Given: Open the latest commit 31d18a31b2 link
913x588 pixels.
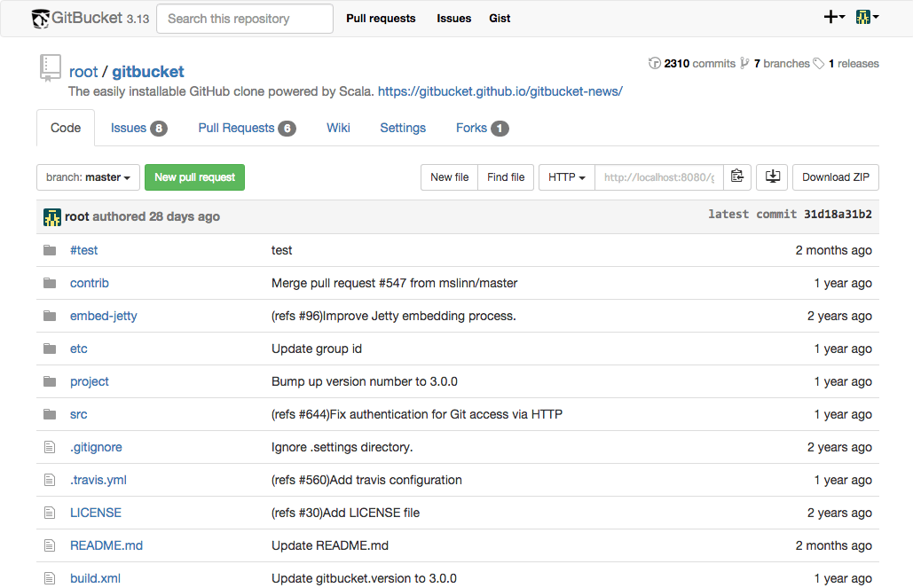Looking at the screenshot, I should click(x=838, y=215).
